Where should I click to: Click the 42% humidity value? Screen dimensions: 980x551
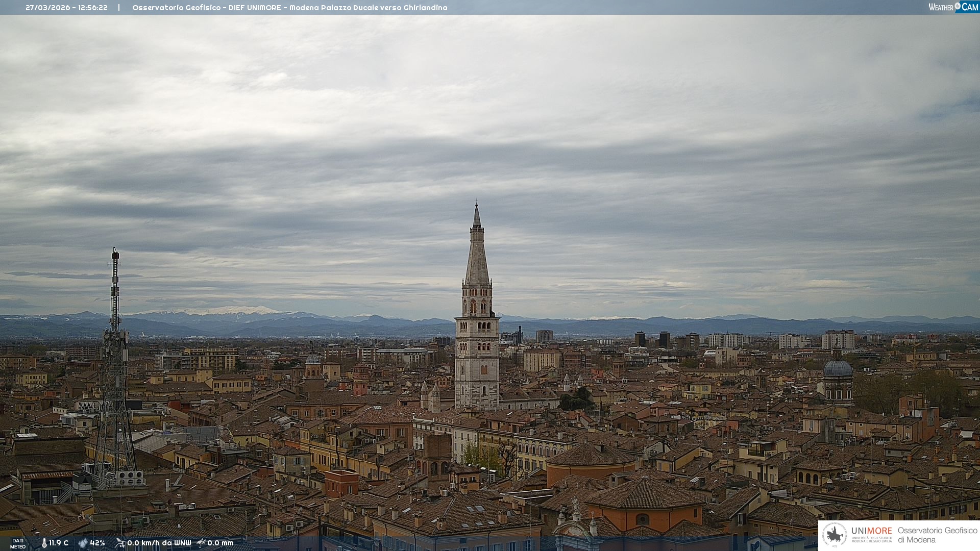(97, 543)
